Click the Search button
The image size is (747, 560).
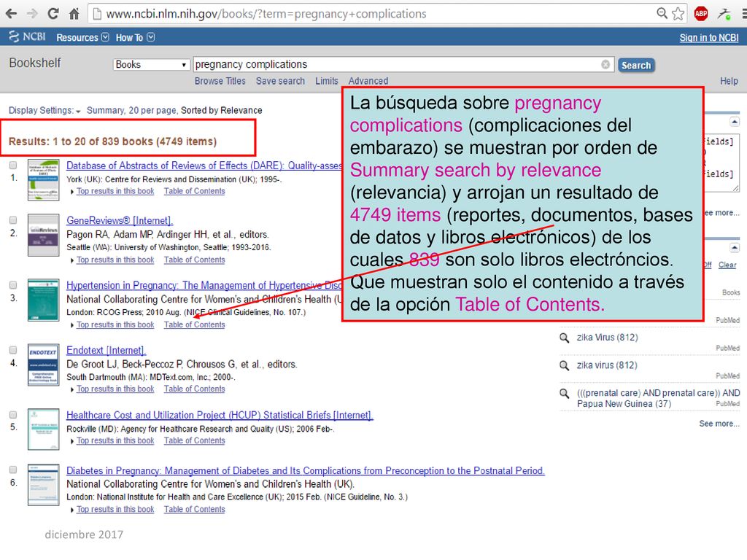[636, 65]
